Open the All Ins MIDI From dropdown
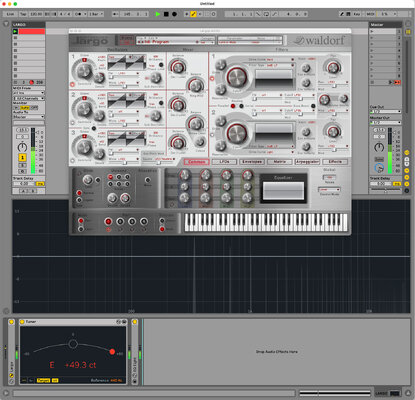 [28, 93]
